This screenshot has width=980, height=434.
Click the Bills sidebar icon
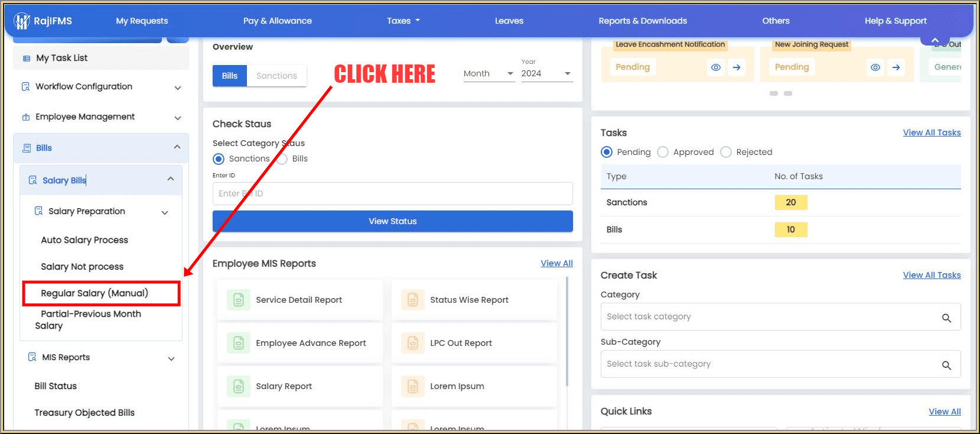click(27, 148)
